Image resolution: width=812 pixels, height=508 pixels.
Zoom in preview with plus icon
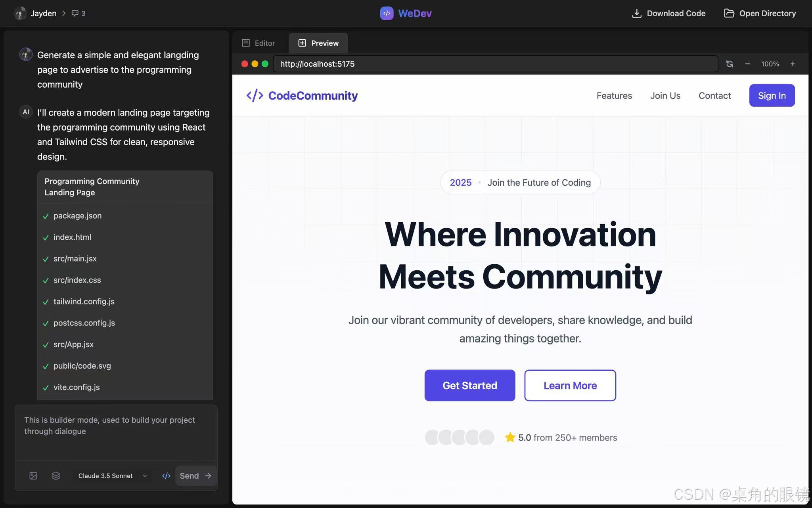tap(793, 64)
